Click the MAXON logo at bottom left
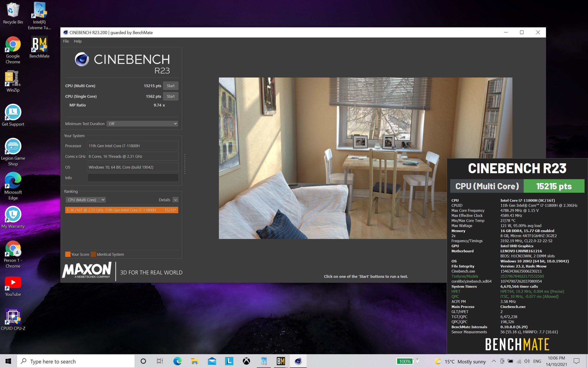Screen dimensions: 588x368 [x=87, y=270]
